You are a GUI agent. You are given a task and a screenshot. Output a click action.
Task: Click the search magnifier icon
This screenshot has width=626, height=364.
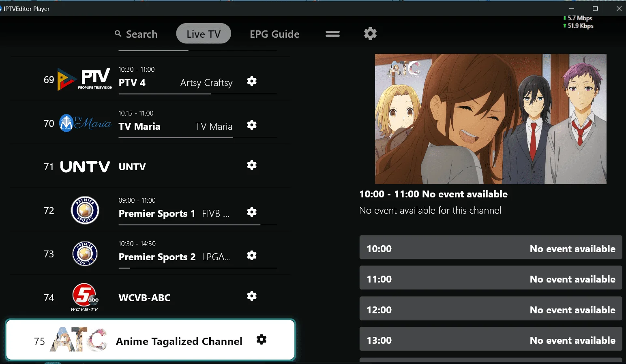118,34
